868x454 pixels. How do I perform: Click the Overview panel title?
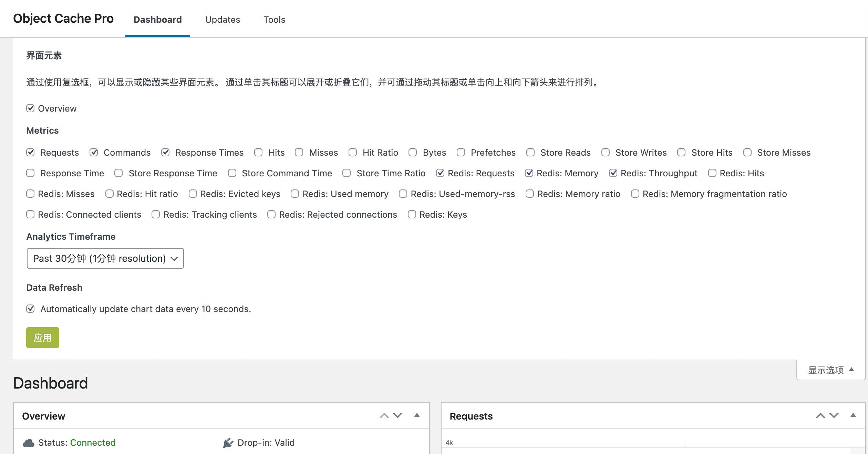point(43,416)
